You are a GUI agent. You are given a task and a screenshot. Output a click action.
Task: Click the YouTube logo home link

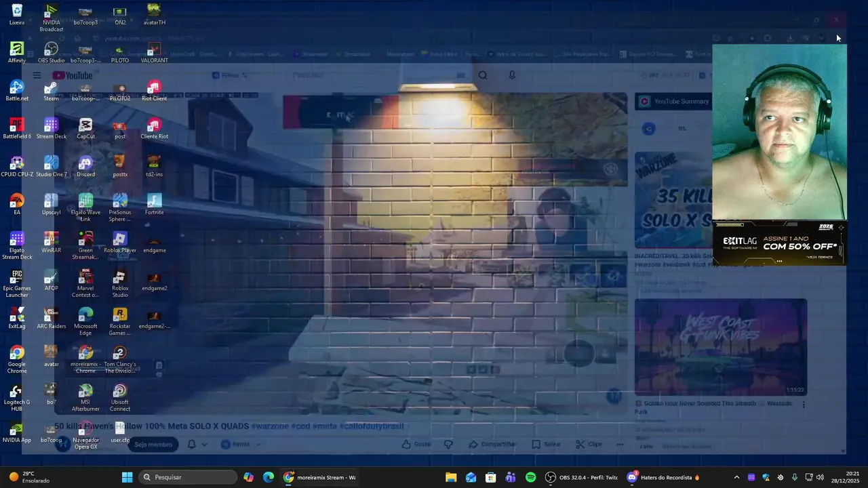73,75
